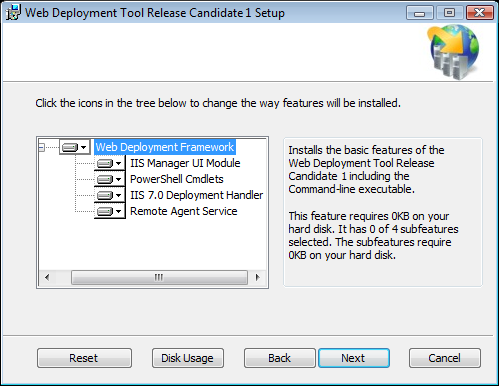Open install options for IIS 7.0 Deployment Handler
This screenshot has width=499, height=386.
(109, 195)
